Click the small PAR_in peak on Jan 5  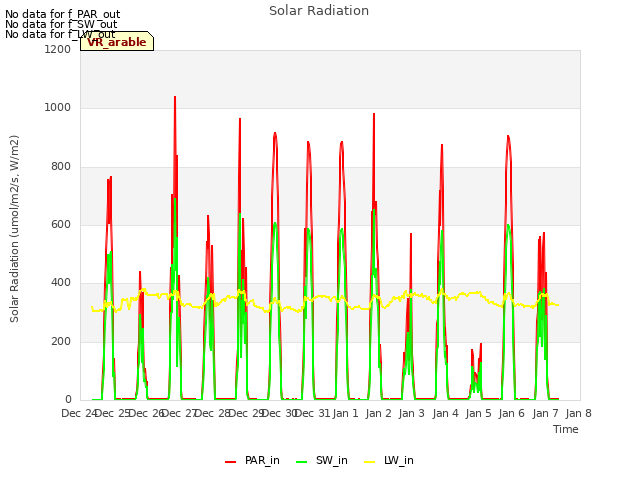coord(481,344)
